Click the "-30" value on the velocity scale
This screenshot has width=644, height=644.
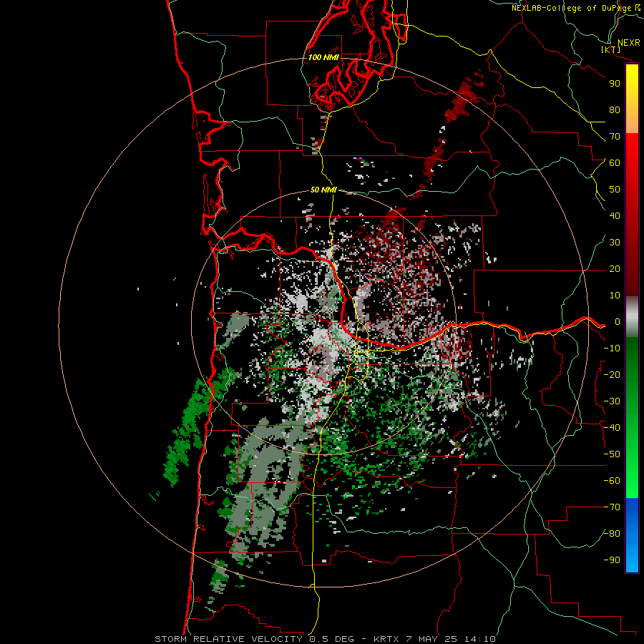(612, 401)
